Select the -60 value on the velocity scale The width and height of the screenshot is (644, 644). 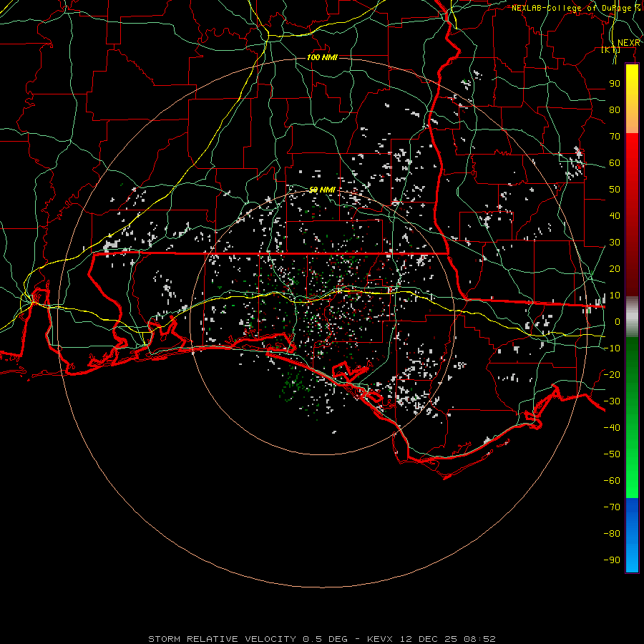point(612,481)
